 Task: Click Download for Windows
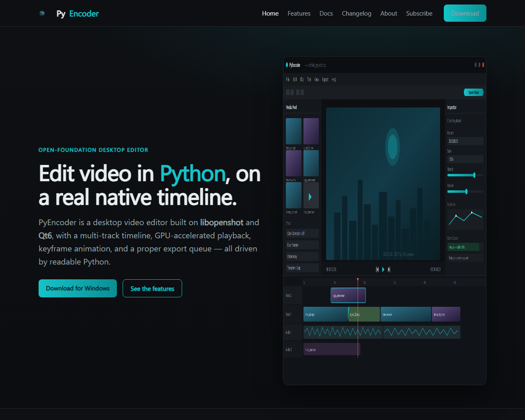78,288
